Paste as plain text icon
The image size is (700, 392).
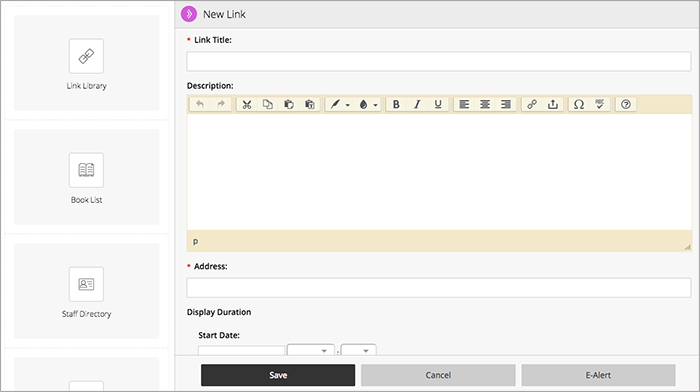tap(310, 104)
